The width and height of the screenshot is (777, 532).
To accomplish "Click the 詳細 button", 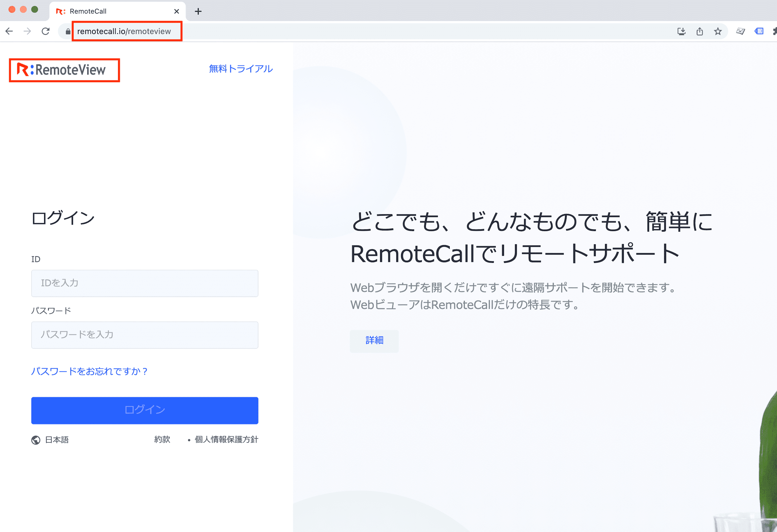I will pyautogui.click(x=374, y=341).
